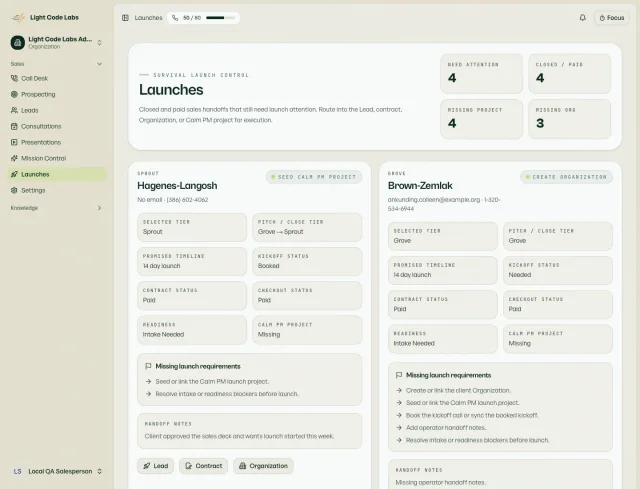Open the Organization button on Hagenes-Langosh
Viewport: 640px width, 489px height.
point(263,466)
